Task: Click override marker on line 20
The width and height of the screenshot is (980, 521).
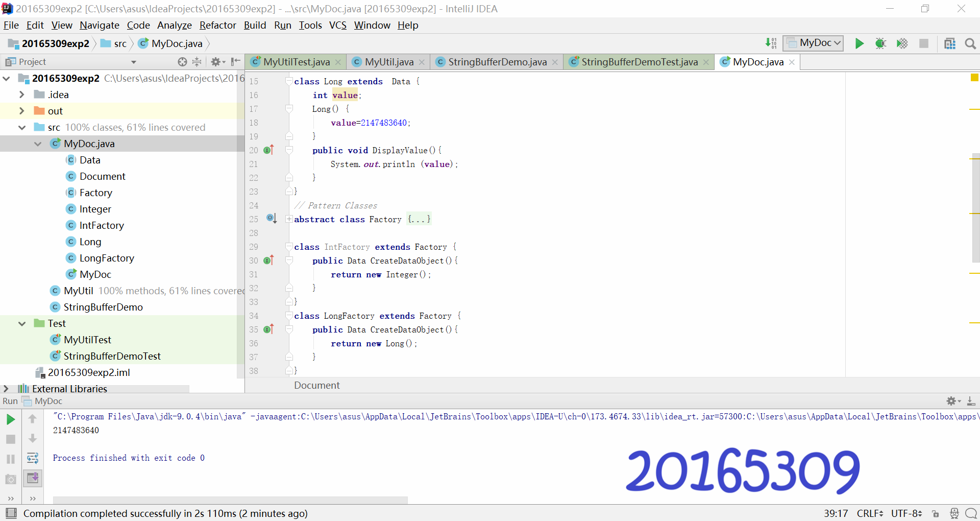Action: [268, 150]
